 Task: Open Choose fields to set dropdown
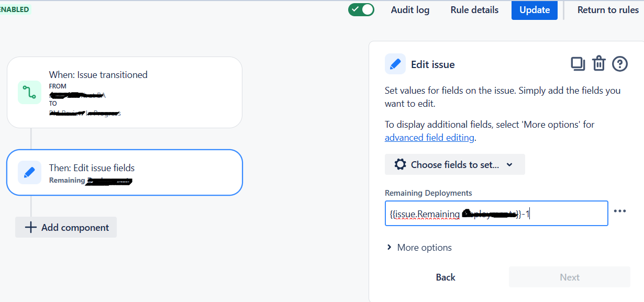455,164
